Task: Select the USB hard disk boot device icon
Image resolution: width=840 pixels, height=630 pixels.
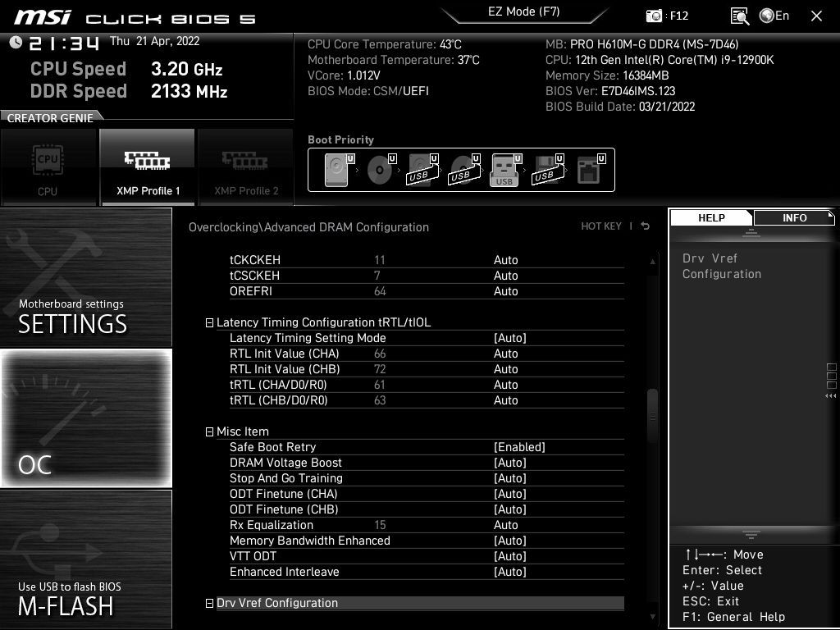Action: point(423,170)
